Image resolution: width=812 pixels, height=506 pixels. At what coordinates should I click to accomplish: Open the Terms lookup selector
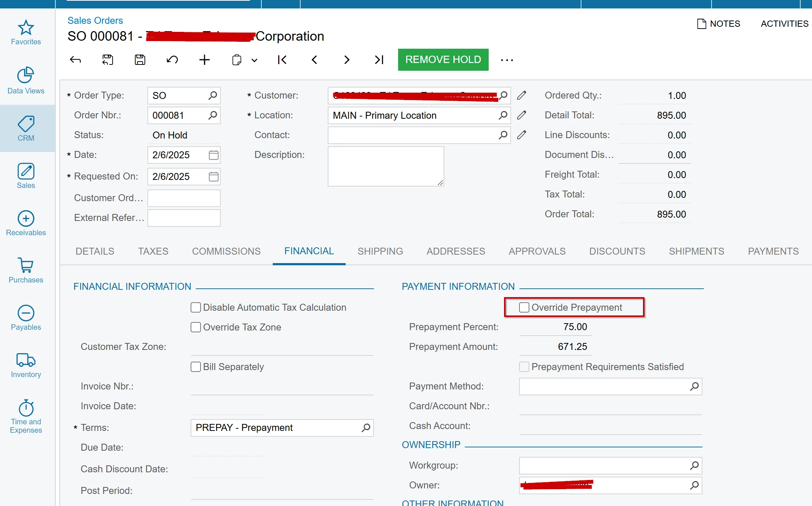(366, 428)
